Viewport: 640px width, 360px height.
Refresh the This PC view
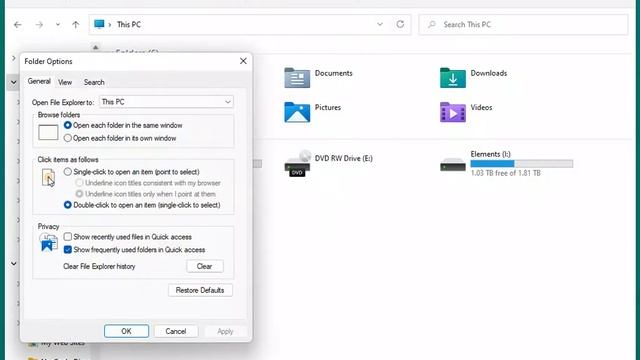tap(400, 24)
